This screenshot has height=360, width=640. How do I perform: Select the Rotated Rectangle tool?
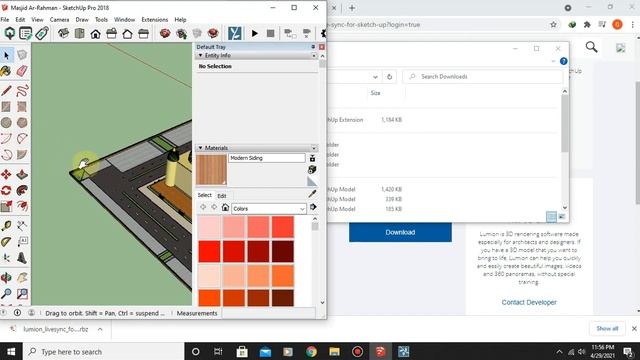click(x=22, y=107)
